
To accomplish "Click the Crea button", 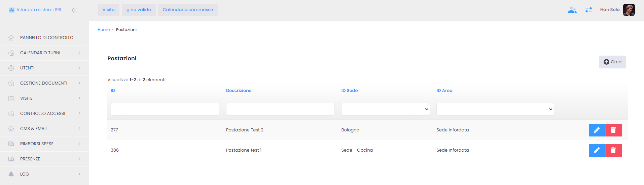I will pyautogui.click(x=612, y=62).
